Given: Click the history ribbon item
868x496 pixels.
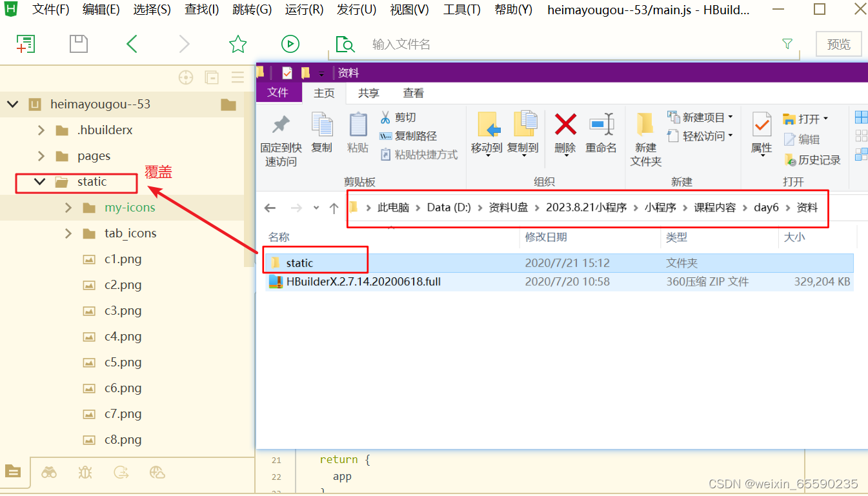Looking at the screenshot, I should [812, 160].
